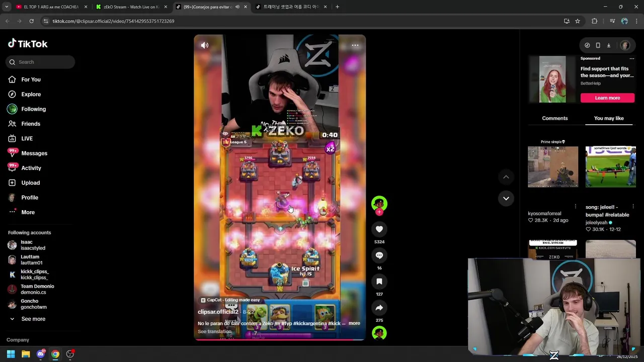Like the video with the heart icon

pos(379,229)
